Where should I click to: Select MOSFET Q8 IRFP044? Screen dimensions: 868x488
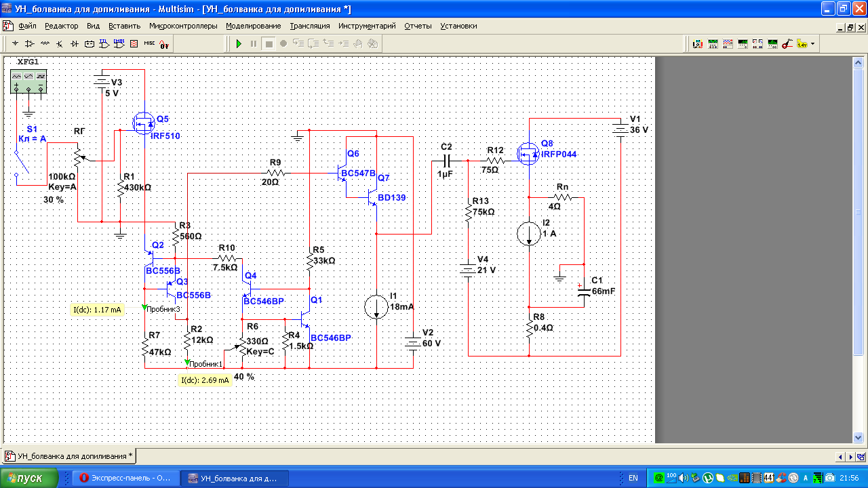click(x=528, y=154)
